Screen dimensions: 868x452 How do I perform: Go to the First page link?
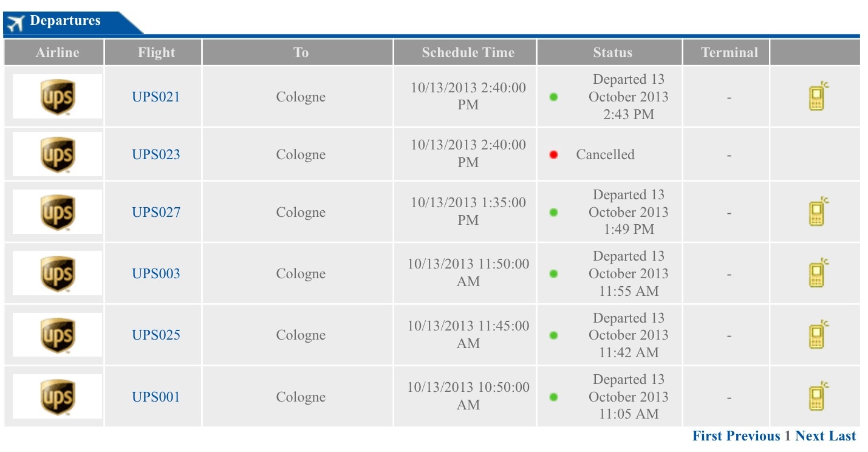pyautogui.click(x=708, y=436)
